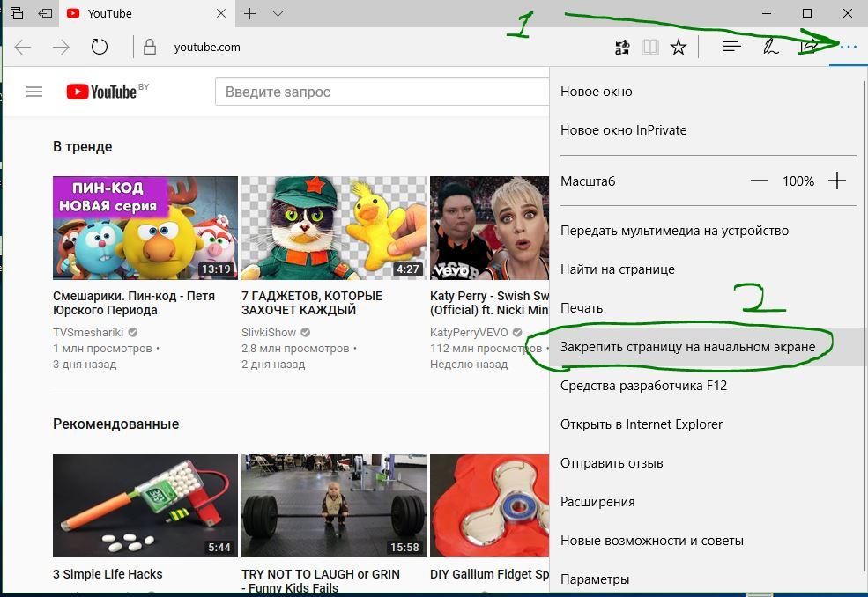Decrease zoom with the minus button
This screenshot has width=868, height=597.
click(x=760, y=181)
